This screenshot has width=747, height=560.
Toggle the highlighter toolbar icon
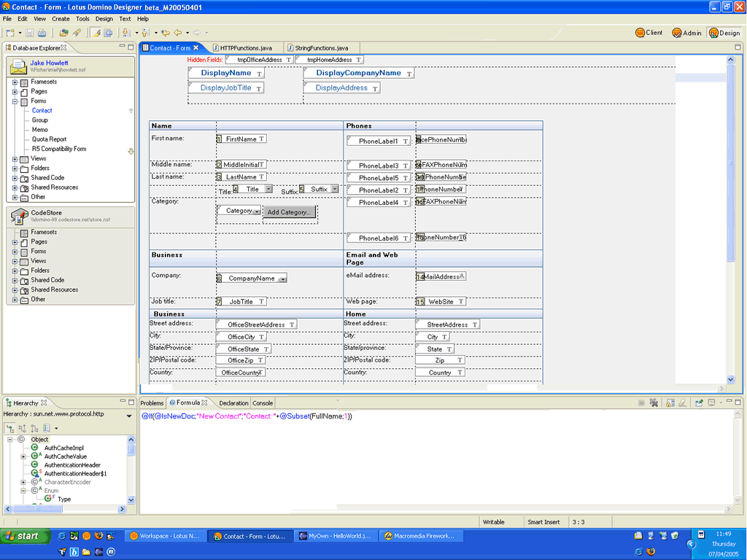point(96,33)
